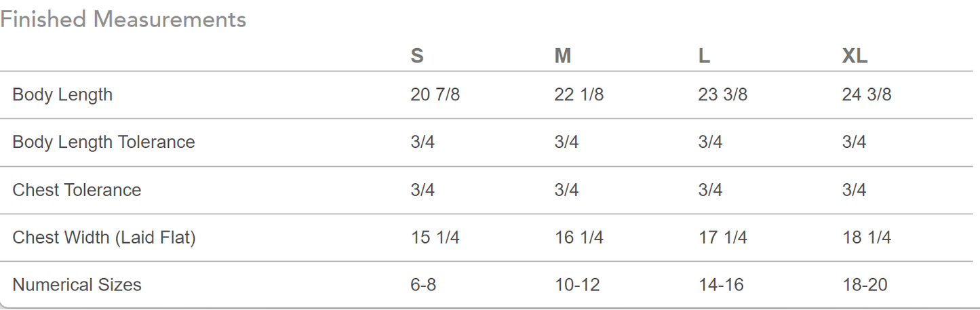Click the 20 7/8 body length value

(435, 95)
